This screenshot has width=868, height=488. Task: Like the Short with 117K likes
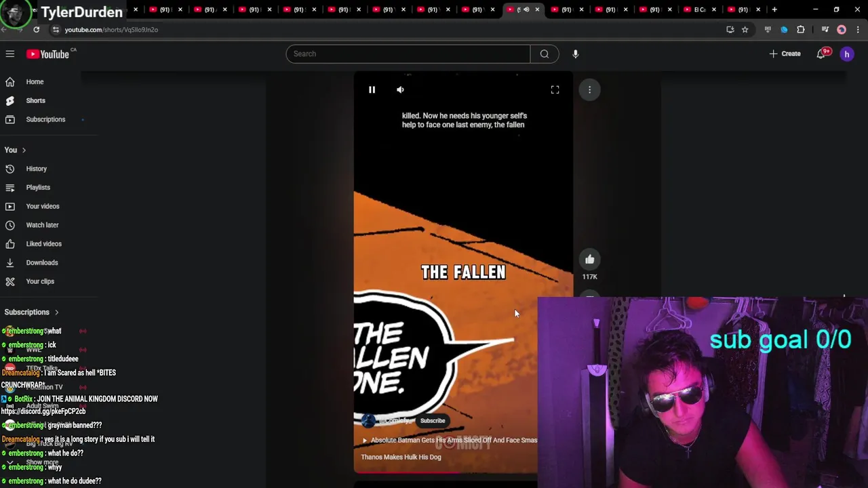[589, 260]
